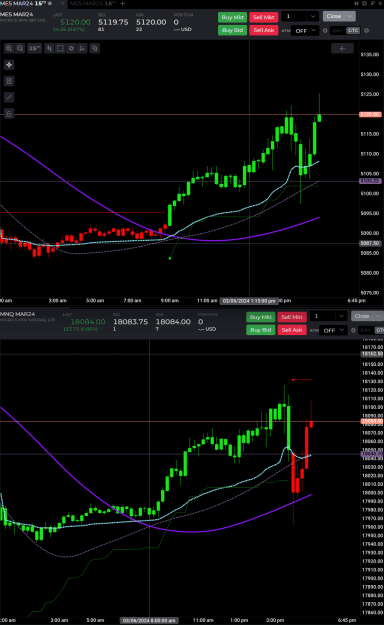Change the candlestick chart type

point(49,48)
